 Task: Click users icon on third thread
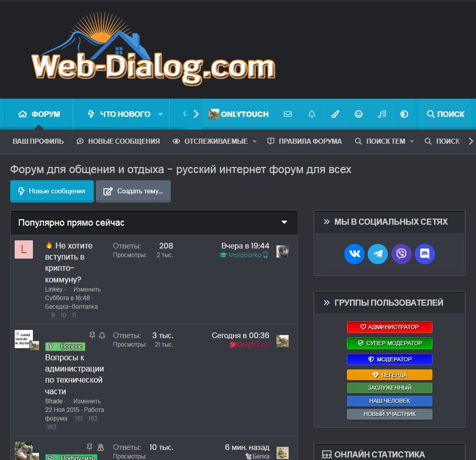point(100,447)
